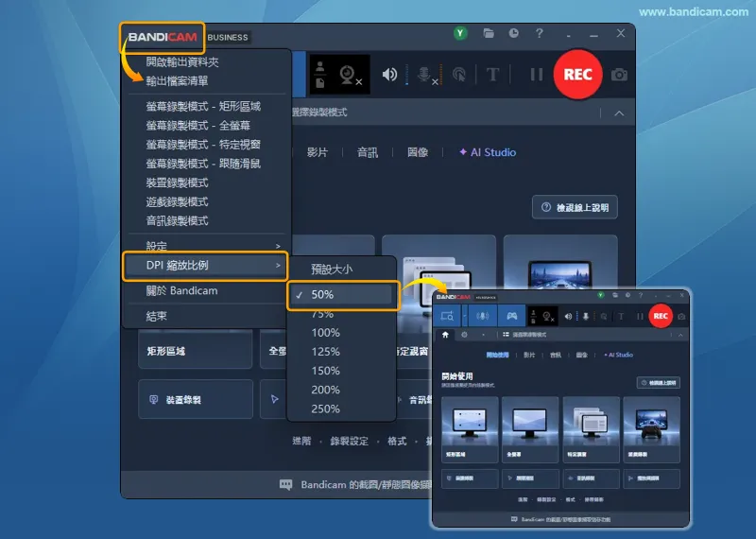Select 裝置錄製模式 in the menu

tap(177, 183)
